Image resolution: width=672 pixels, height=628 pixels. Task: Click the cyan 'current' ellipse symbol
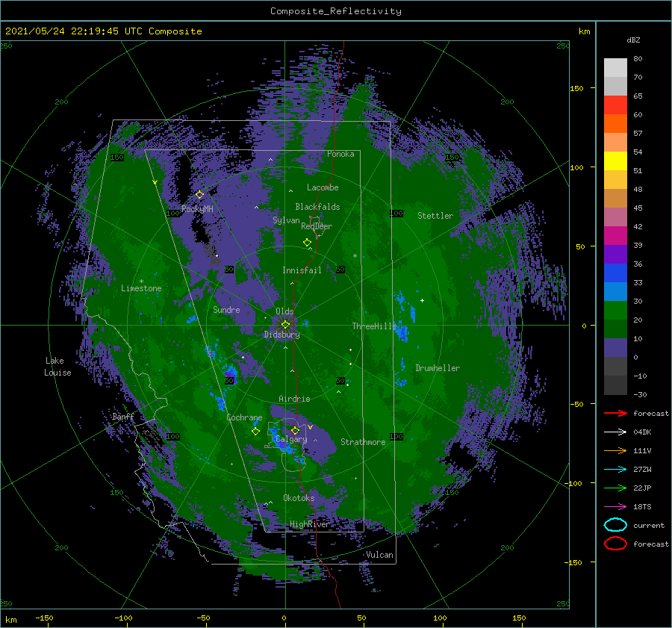(x=615, y=525)
